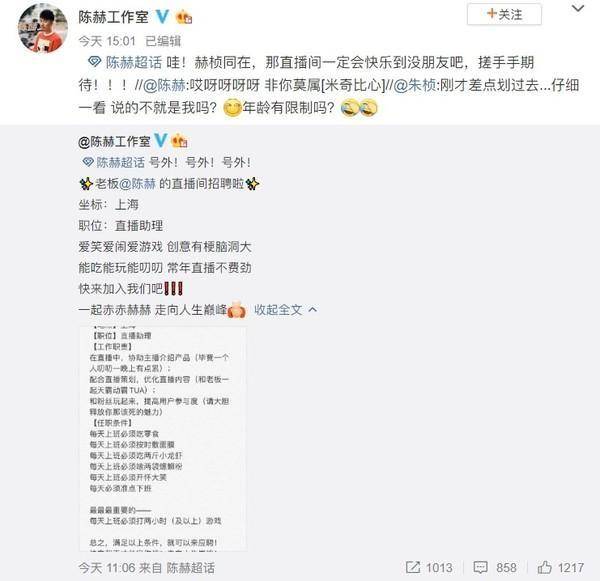Click verified V badge in quoted post
Viewport: 600px width, 581px height.
click(x=160, y=141)
